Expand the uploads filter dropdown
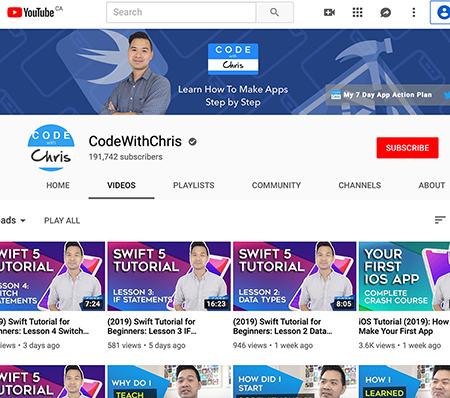This screenshot has width=450, height=398. click(x=13, y=220)
